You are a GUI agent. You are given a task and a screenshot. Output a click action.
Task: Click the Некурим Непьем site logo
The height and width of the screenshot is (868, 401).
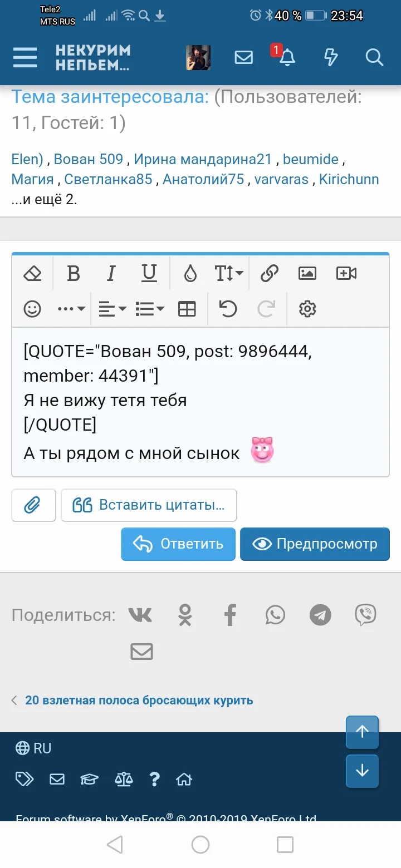93,57
